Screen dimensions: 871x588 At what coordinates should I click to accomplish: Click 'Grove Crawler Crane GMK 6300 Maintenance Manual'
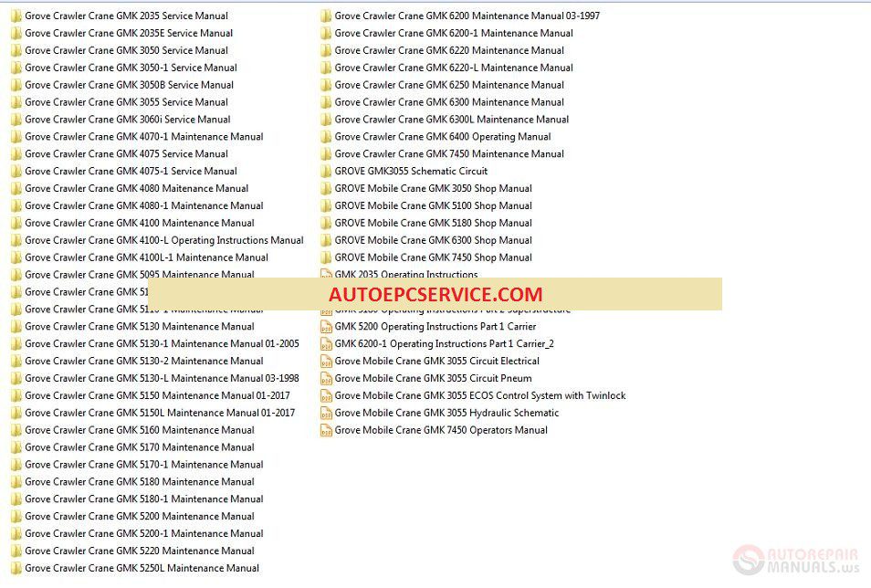click(449, 102)
